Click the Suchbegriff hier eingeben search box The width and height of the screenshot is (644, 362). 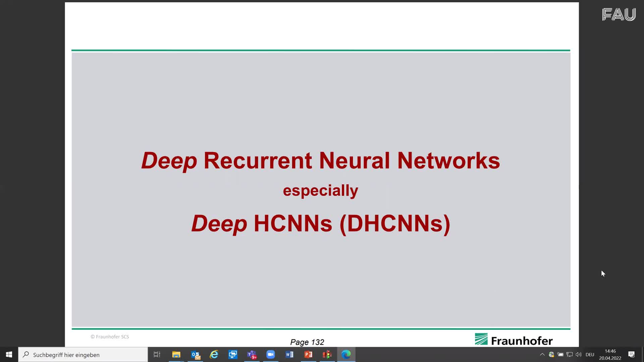pyautogui.click(x=83, y=355)
